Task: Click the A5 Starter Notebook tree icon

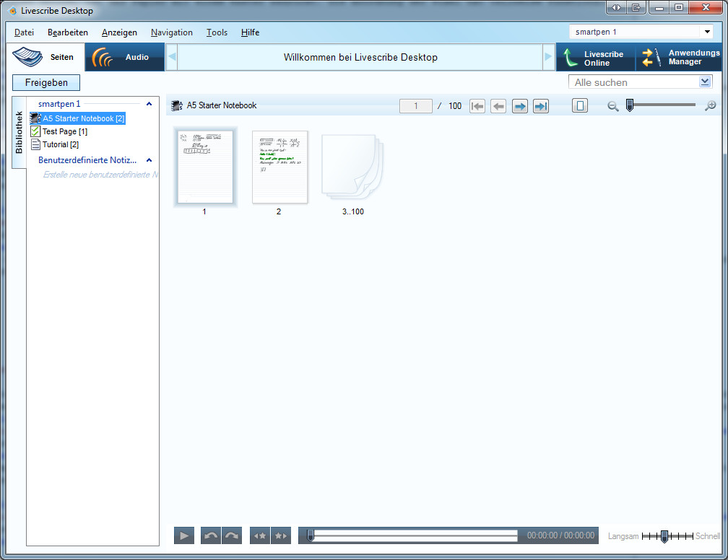Action: point(35,118)
